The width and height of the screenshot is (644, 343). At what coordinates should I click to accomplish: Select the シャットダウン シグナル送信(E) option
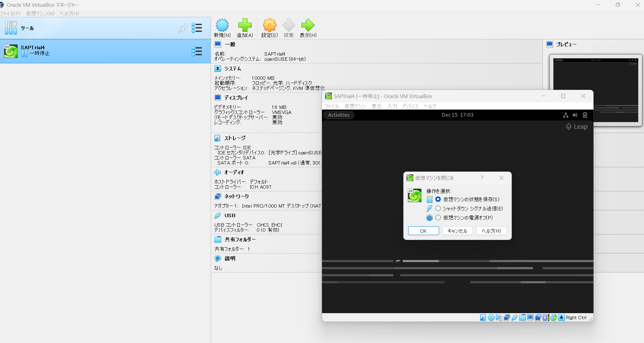438,208
